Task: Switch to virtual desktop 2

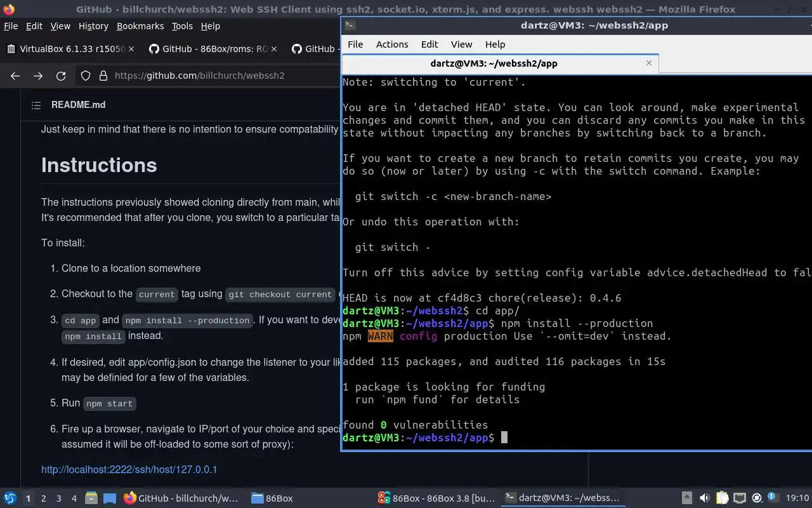Action: pos(44,498)
